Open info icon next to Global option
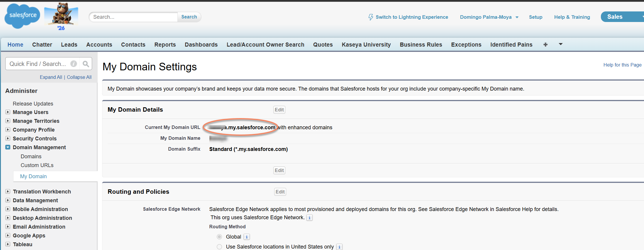The height and width of the screenshot is (250, 644). click(x=247, y=237)
